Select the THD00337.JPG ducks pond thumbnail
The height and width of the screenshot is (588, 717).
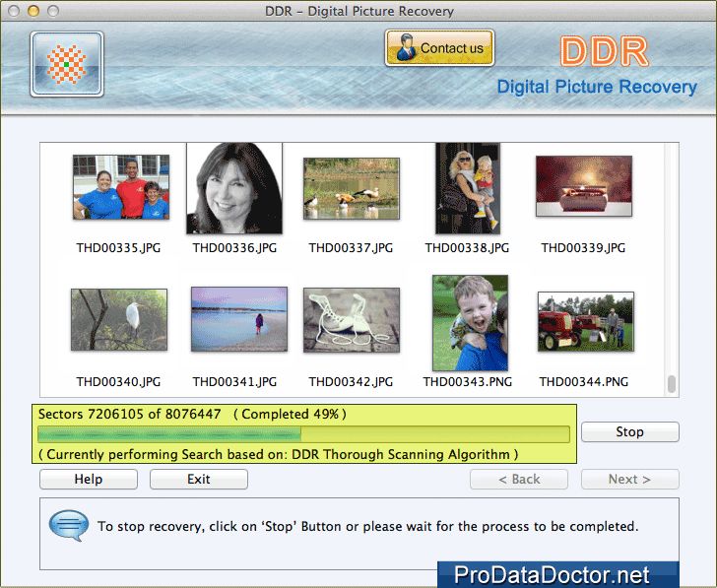[x=352, y=189]
